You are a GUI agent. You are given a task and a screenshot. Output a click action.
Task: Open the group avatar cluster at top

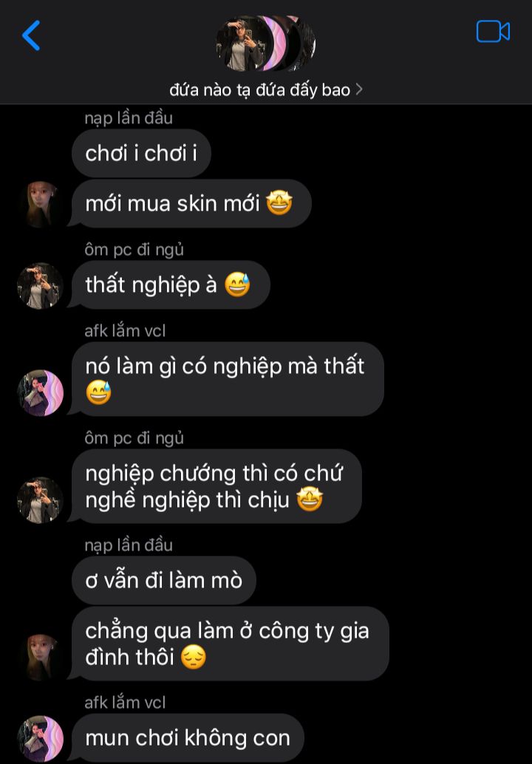[x=265, y=43]
